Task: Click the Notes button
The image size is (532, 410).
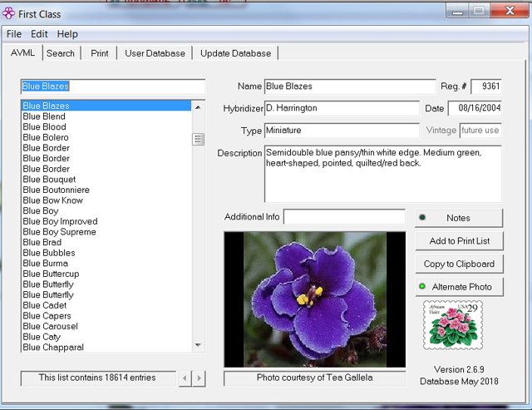Action: (x=459, y=218)
